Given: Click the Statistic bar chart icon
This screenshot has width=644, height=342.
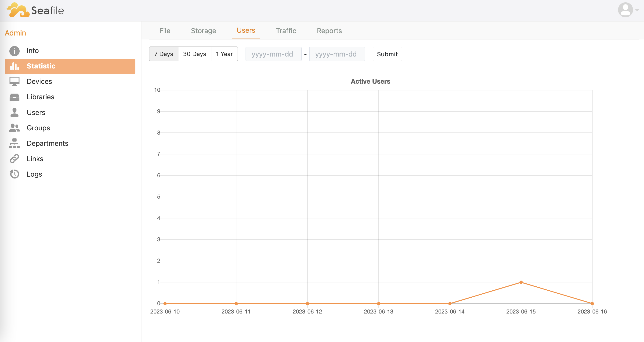Looking at the screenshot, I should click(14, 66).
